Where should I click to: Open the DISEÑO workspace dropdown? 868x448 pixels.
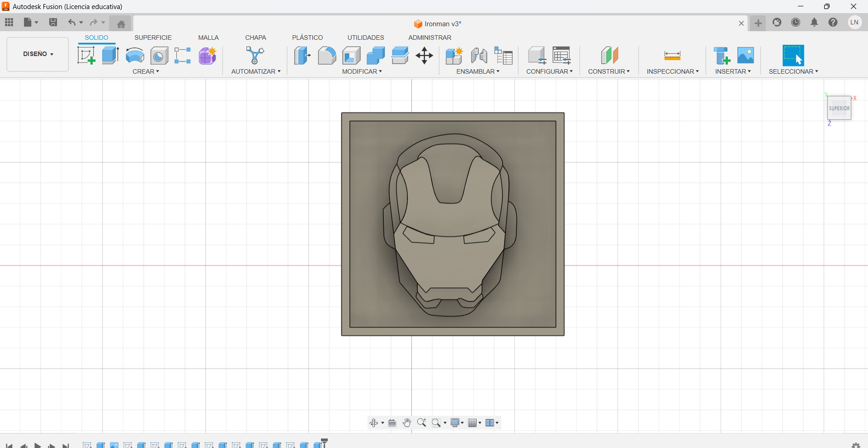(x=38, y=54)
